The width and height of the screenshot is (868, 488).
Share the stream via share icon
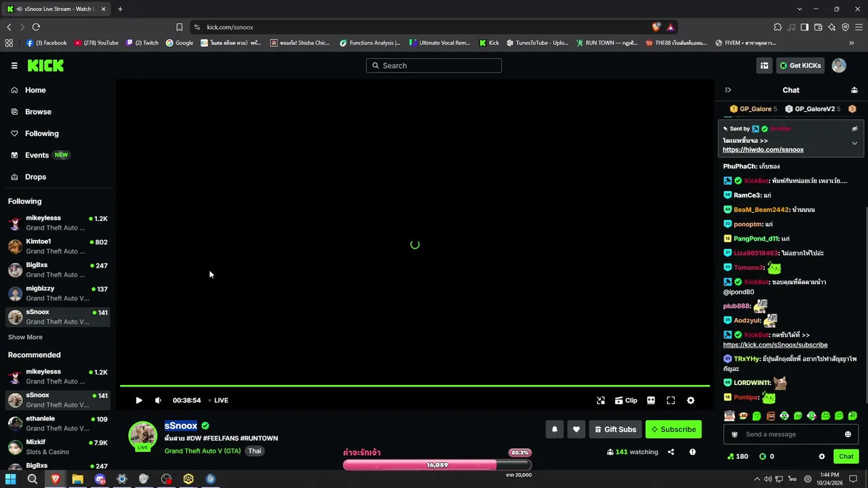(671, 452)
